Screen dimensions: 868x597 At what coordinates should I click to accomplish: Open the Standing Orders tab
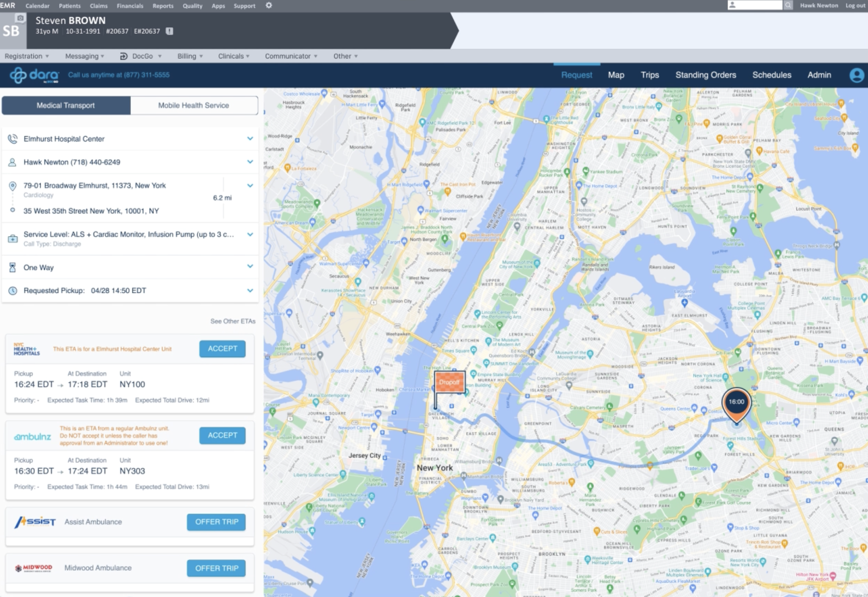coord(705,75)
